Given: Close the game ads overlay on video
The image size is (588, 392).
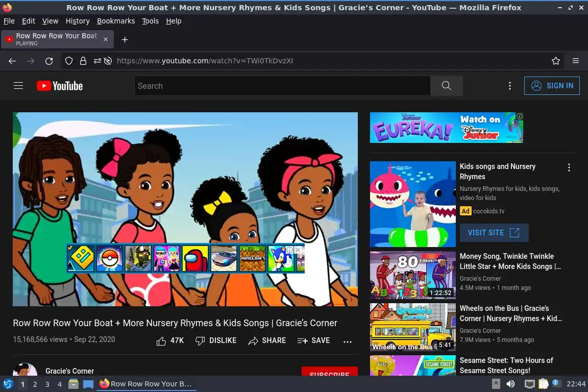Looking at the screenshot, I should [298, 250].
